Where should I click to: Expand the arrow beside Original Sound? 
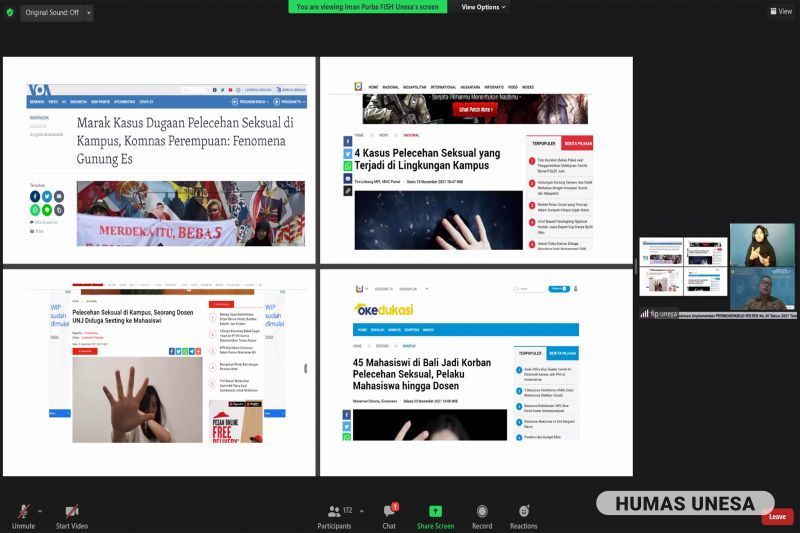coord(89,12)
